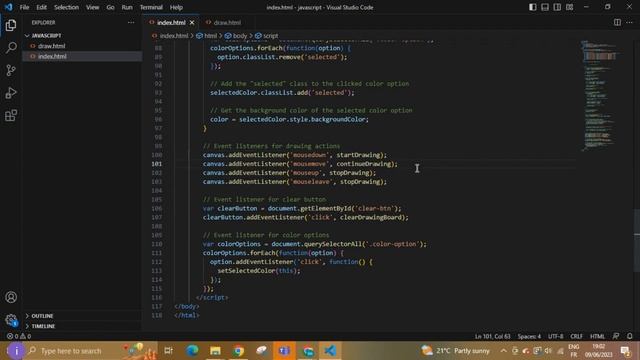Open Microsoft Teams from taskbar
Image resolution: width=640 pixels, height=360 pixels.
[x=284, y=351]
